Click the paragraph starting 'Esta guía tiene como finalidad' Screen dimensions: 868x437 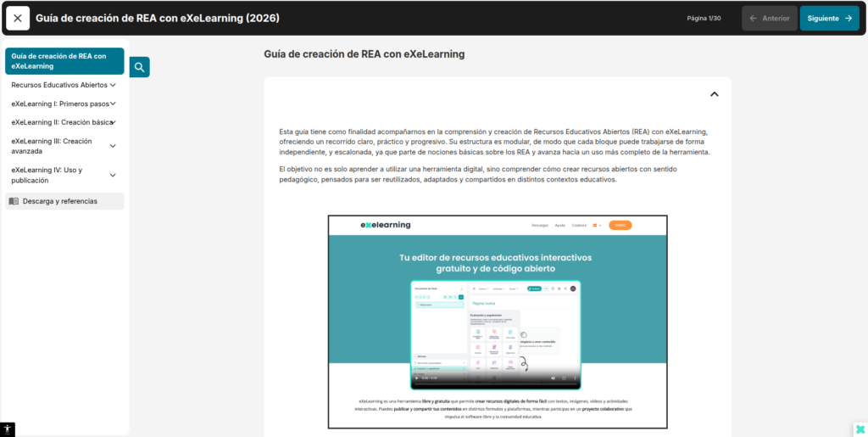click(494, 142)
